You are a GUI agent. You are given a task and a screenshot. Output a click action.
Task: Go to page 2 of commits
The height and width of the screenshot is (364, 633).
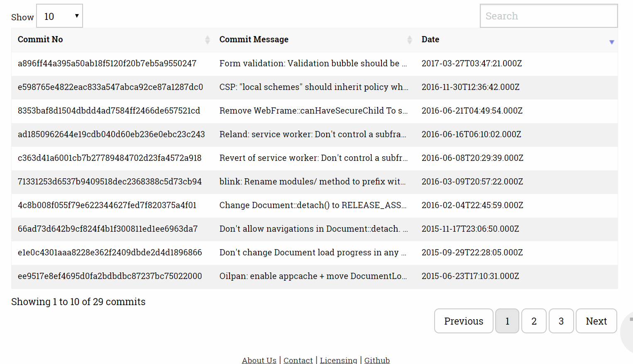click(x=534, y=320)
